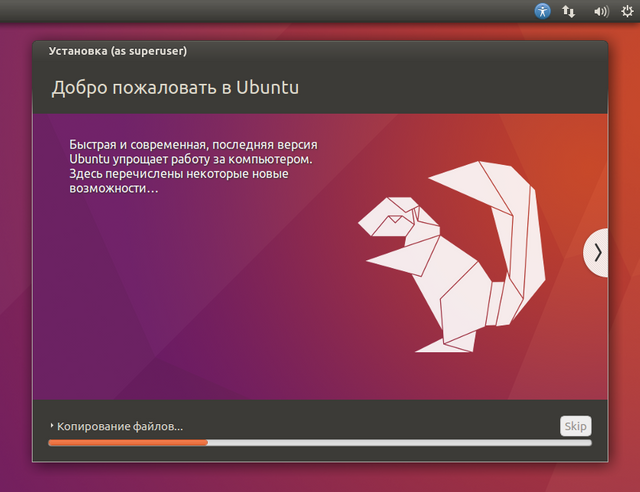Click the installation progress bar
Image resolution: width=640 pixels, height=492 pixels.
tap(320, 443)
